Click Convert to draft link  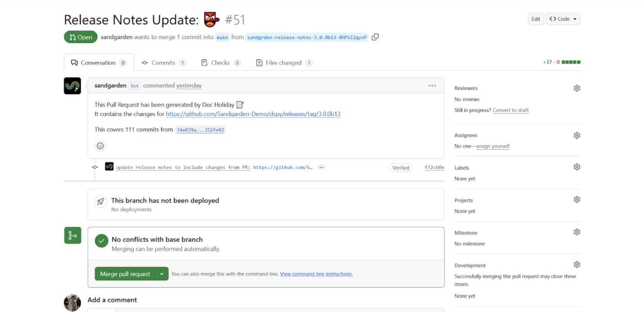(x=511, y=110)
